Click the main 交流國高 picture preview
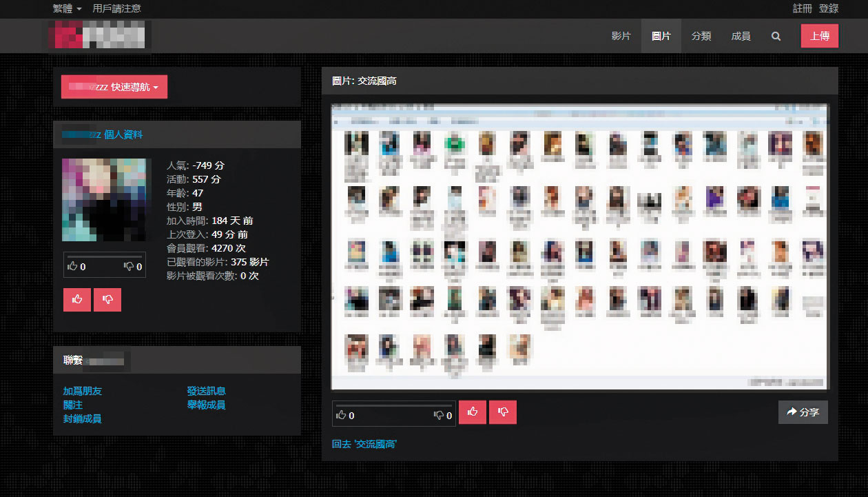The image size is (868, 497). [579, 247]
